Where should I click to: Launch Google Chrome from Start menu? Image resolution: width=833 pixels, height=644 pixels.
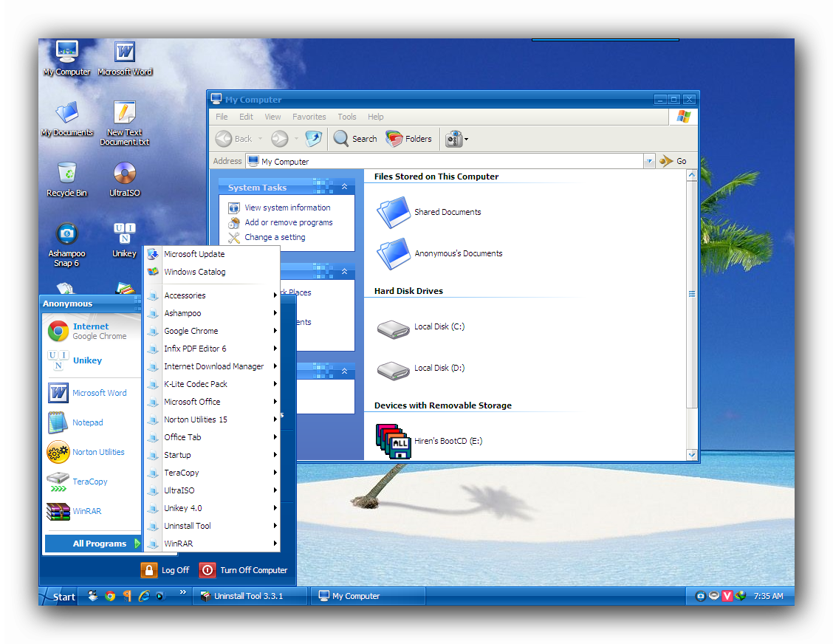click(x=92, y=331)
